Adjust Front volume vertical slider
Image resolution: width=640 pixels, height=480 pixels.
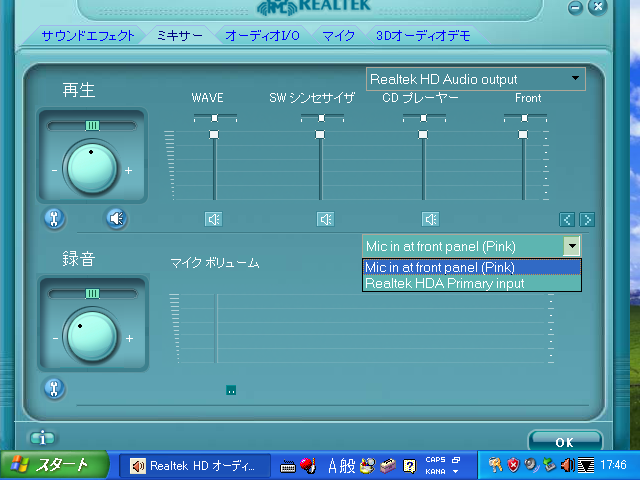(523, 134)
